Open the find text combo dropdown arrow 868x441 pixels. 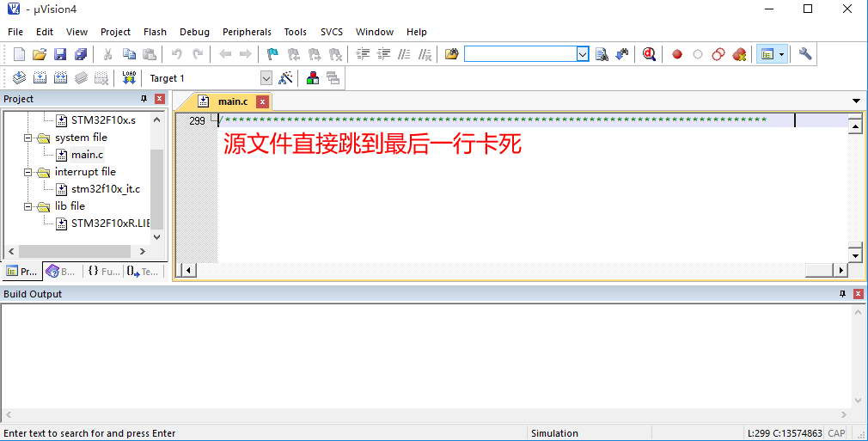point(583,54)
